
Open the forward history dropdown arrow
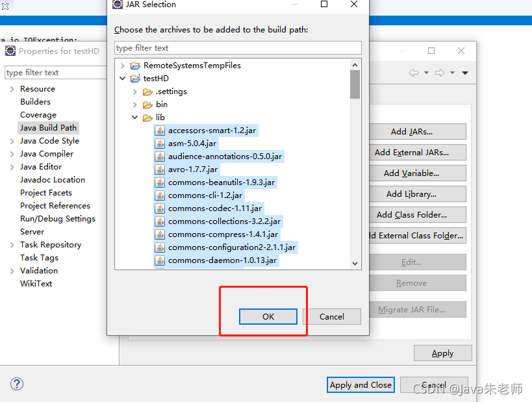(x=453, y=73)
